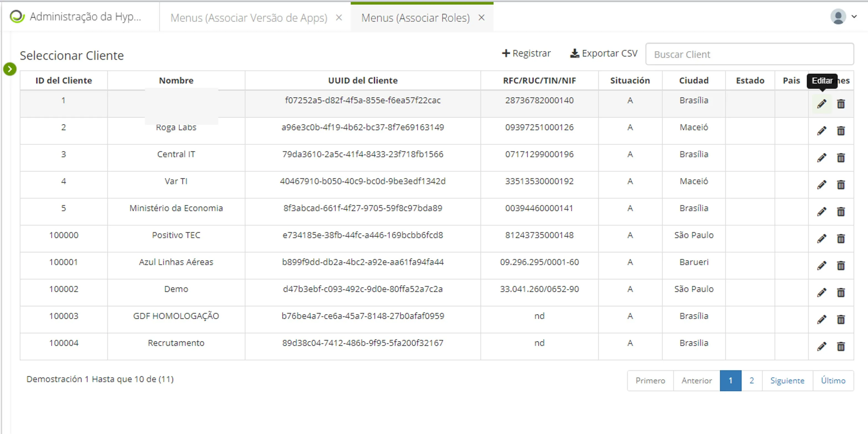
Task: Focus the Buscar Client search field
Action: click(749, 54)
